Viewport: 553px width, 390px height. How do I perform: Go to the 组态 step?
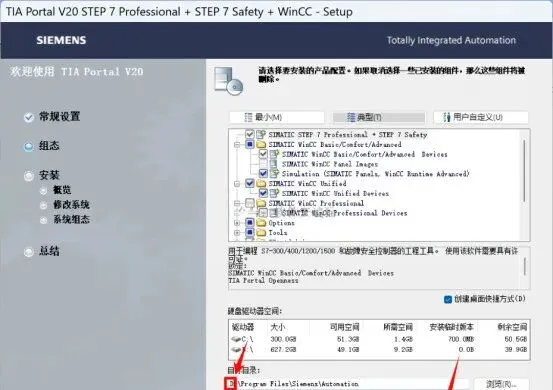49,146
